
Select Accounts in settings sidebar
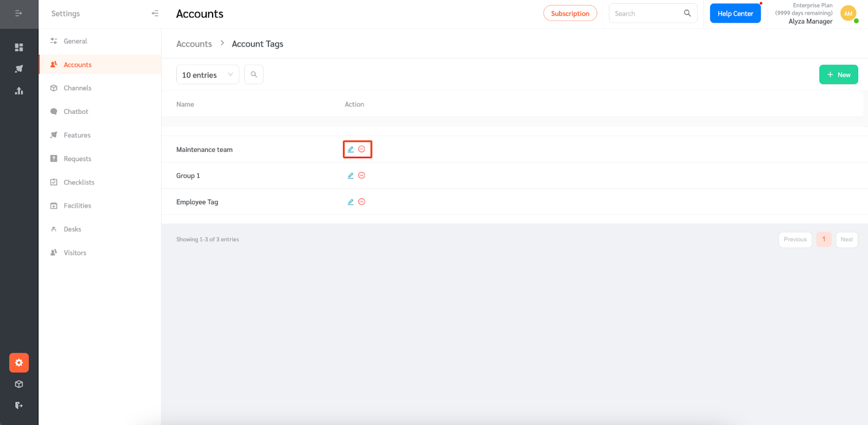click(x=100, y=65)
